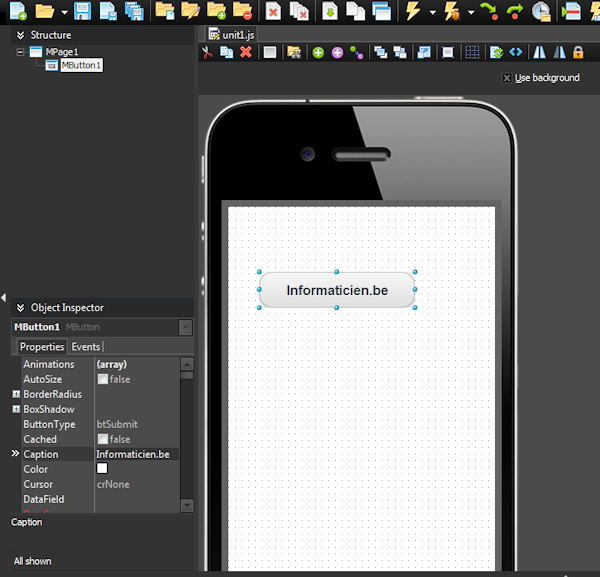Screen dimensions: 600x577
Task: Click the Save icon in main toolbar
Action: (x=82, y=12)
